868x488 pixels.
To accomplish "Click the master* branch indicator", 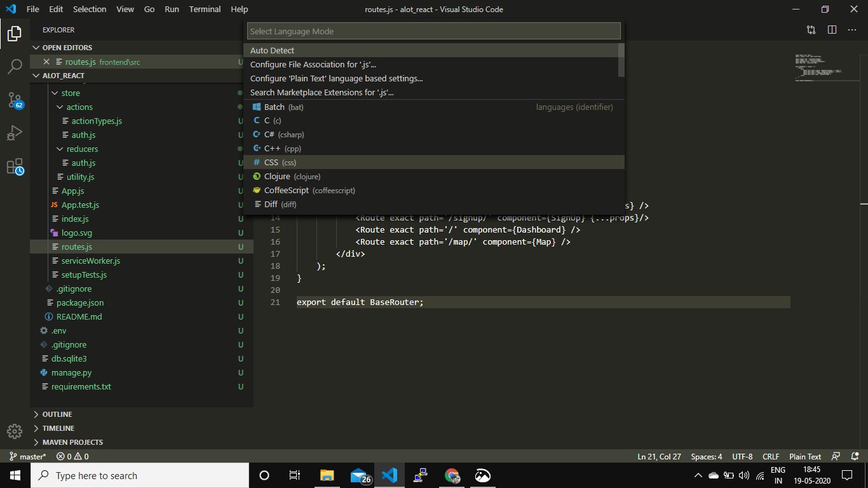I will pos(27,456).
